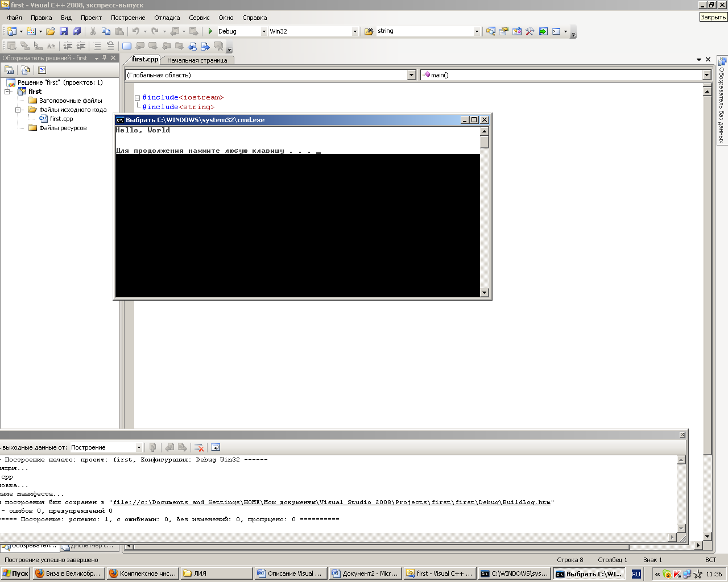Start debugging with the green play icon
This screenshot has height=582, width=728.
tap(210, 31)
